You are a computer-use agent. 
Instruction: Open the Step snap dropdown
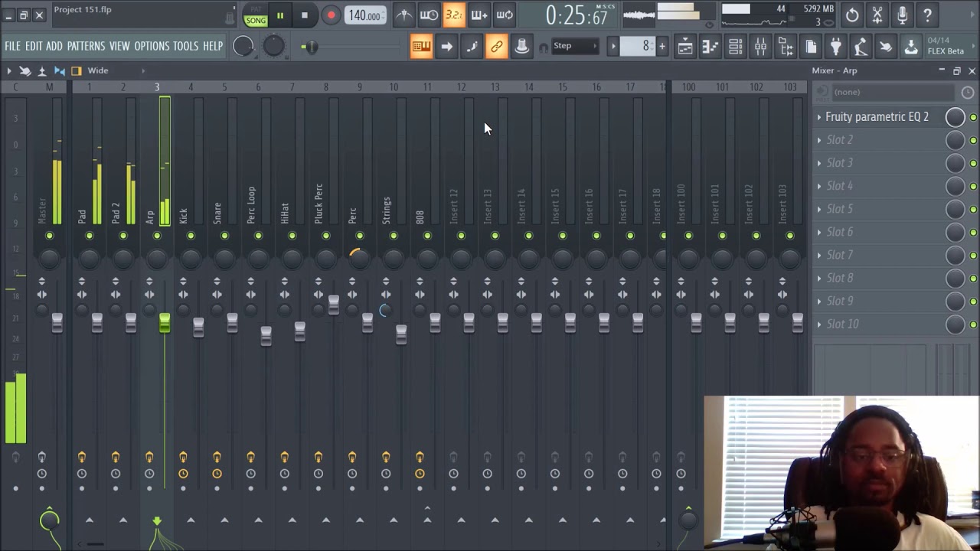tap(575, 46)
